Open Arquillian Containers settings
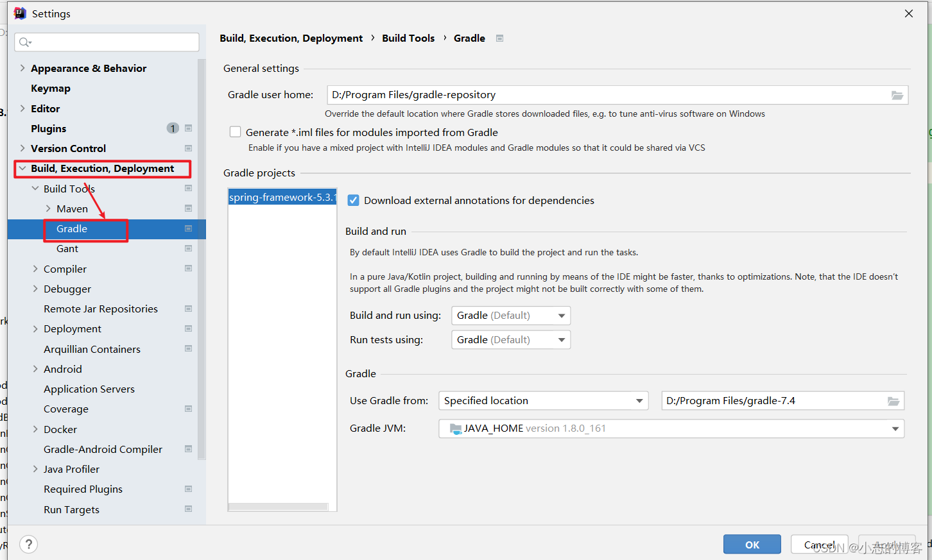The height and width of the screenshot is (560, 932). [92, 349]
